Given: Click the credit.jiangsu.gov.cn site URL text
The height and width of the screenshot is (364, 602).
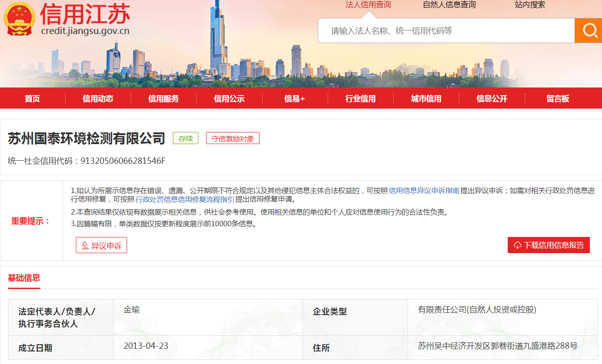Looking at the screenshot, I should coord(85,31).
